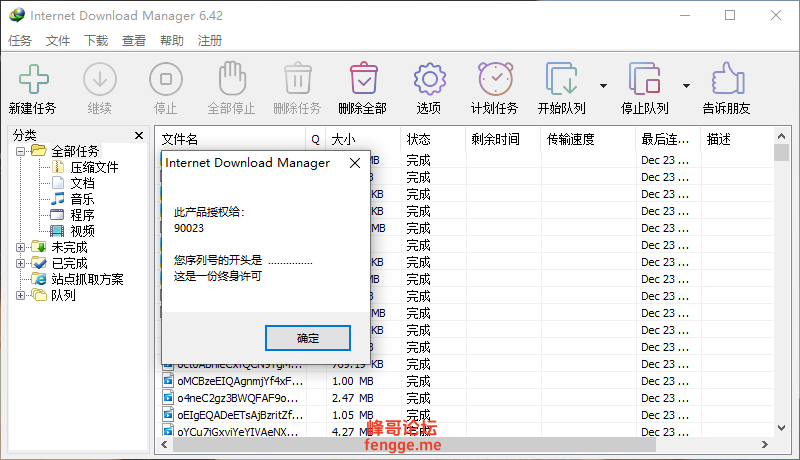This screenshot has width=800, height=460.
Task: Click the file icon of oEIgEQADeETsAjBzritZf...
Action: [168, 414]
